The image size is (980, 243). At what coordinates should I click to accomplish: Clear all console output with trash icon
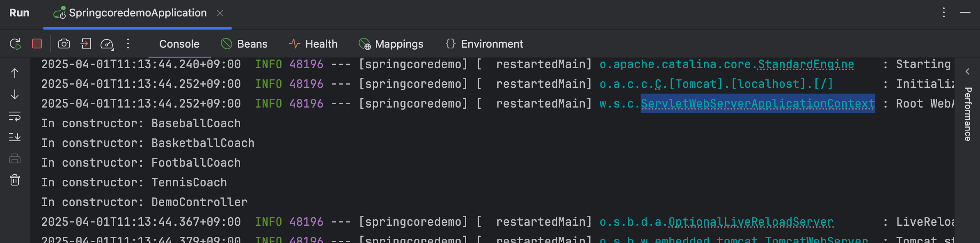(x=15, y=180)
